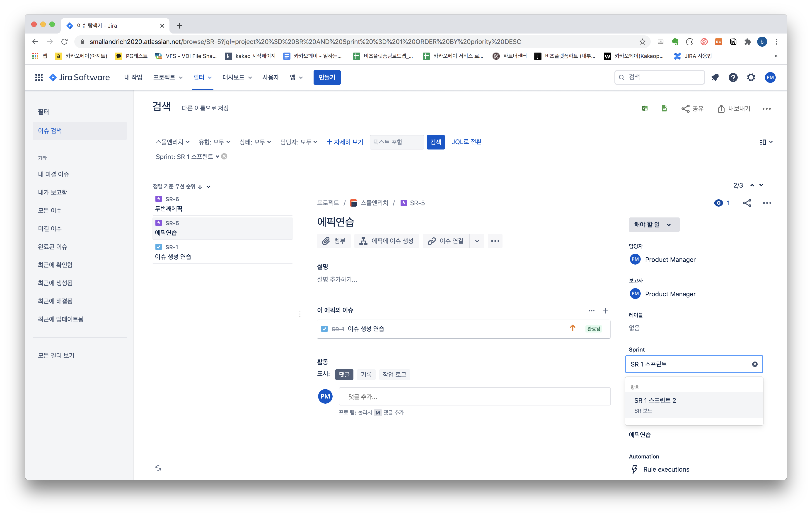The image size is (812, 516).
Task: Open the Jira app switcher grid icon
Action: 39,77
